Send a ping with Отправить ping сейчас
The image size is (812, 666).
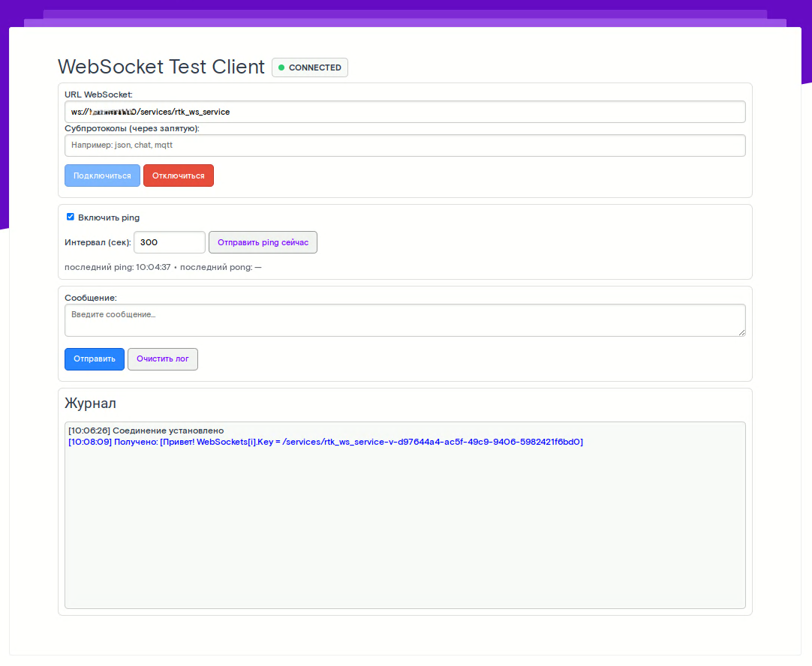(263, 242)
